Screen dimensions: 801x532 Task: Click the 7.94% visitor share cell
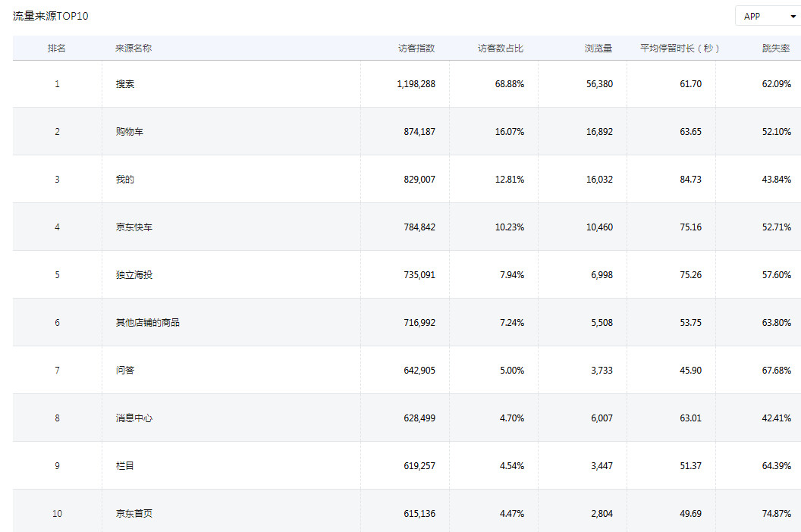point(512,274)
